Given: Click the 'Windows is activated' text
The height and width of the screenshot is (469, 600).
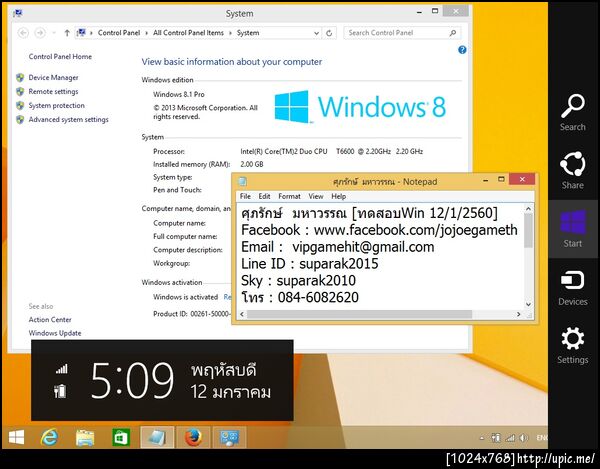Looking at the screenshot, I should click(x=186, y=297).
